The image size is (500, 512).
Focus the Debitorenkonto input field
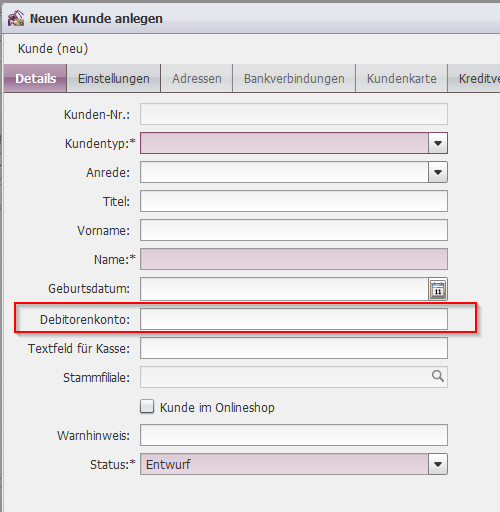click(294, 319)
